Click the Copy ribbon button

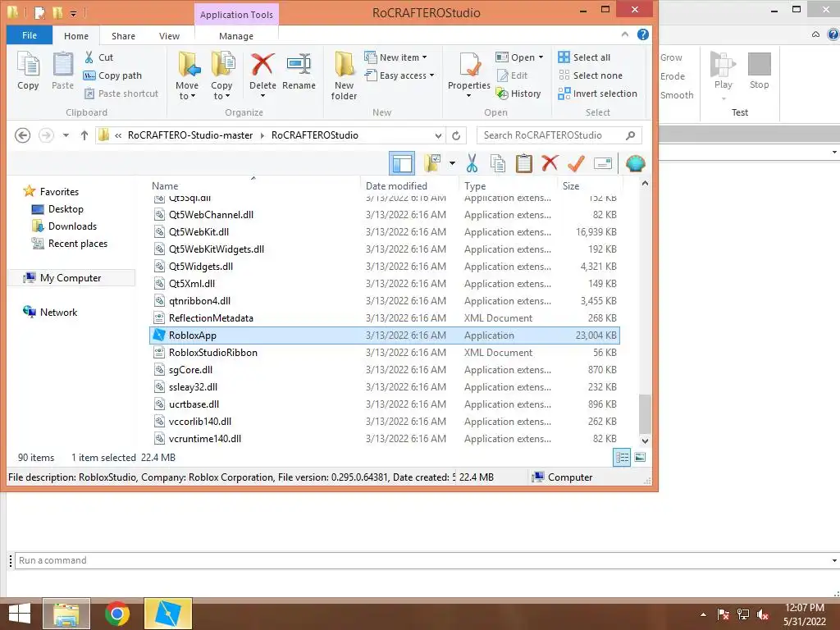[28, 71]
